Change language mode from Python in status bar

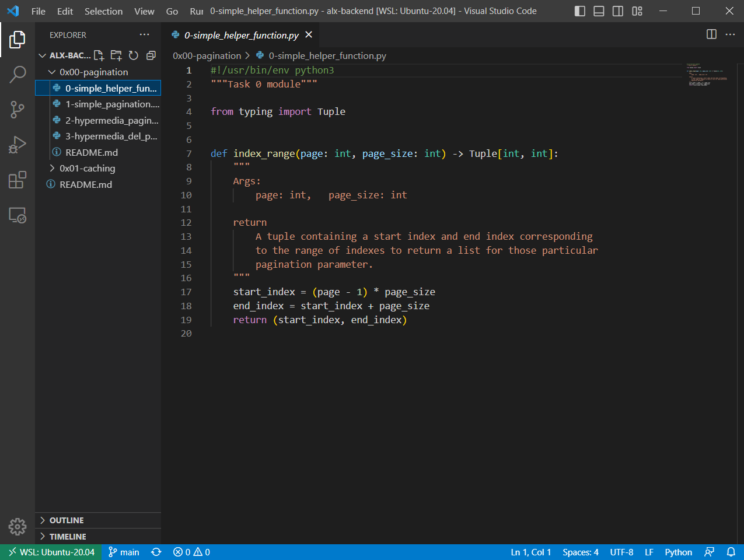(x=679, y=552)
